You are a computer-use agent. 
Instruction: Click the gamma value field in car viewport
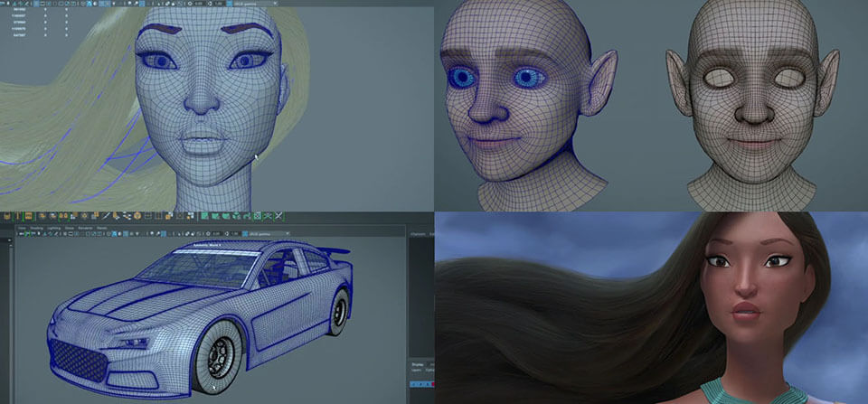[x=236, y=234]
